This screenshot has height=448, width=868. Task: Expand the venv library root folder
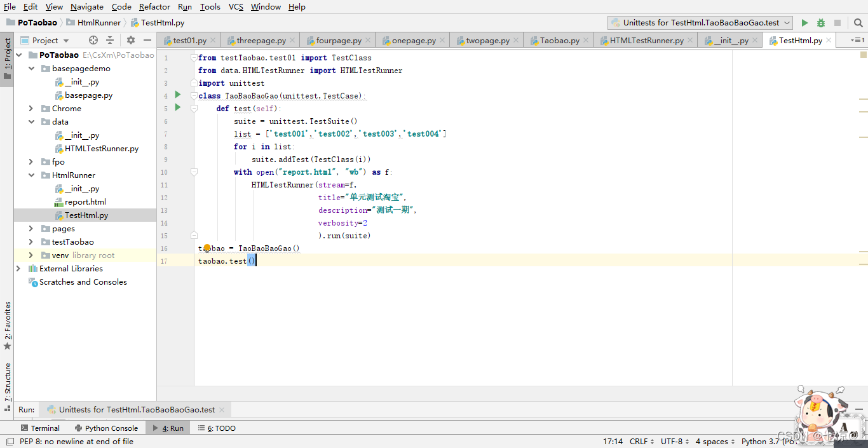tap(31, 255)
